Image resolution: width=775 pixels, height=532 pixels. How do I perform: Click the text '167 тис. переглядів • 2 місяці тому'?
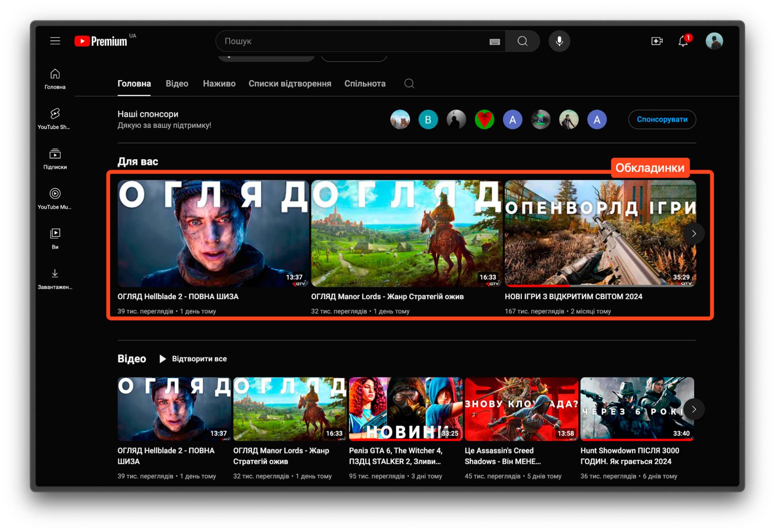click(x=558, y=311)
